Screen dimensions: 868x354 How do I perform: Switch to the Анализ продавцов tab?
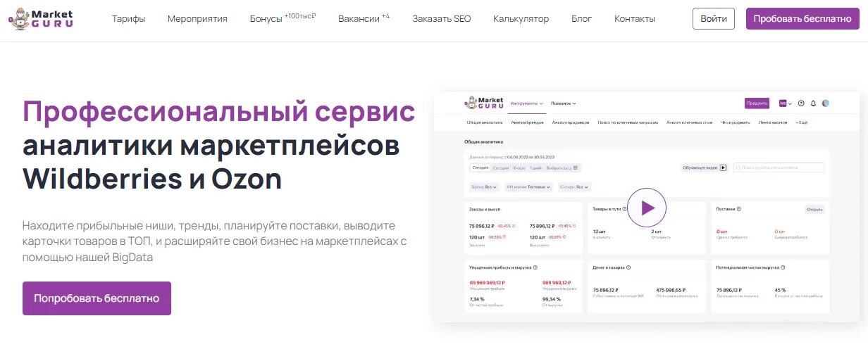[571, 122]
